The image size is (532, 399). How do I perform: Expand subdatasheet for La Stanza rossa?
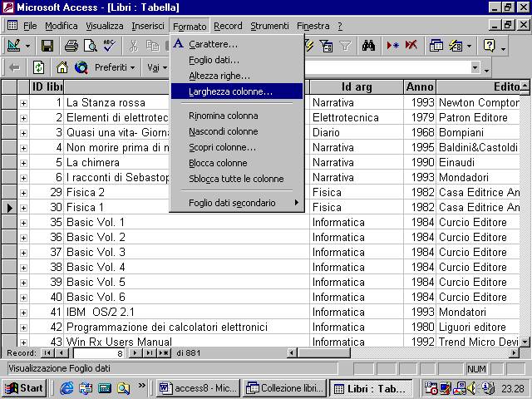tap(23, 103)
